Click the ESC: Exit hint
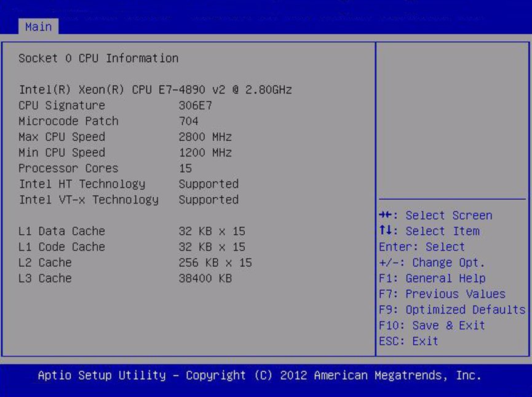This screenshot has width=532, height=397. pos(408,341)
